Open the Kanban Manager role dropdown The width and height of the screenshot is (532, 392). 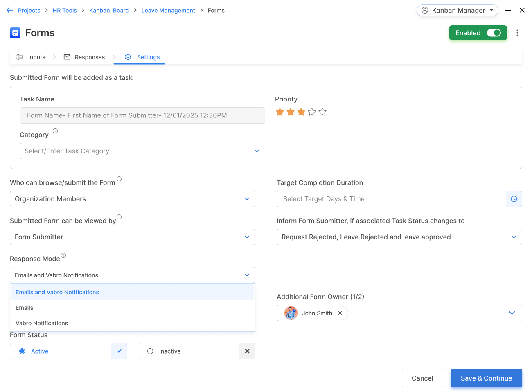click(458, 10)
